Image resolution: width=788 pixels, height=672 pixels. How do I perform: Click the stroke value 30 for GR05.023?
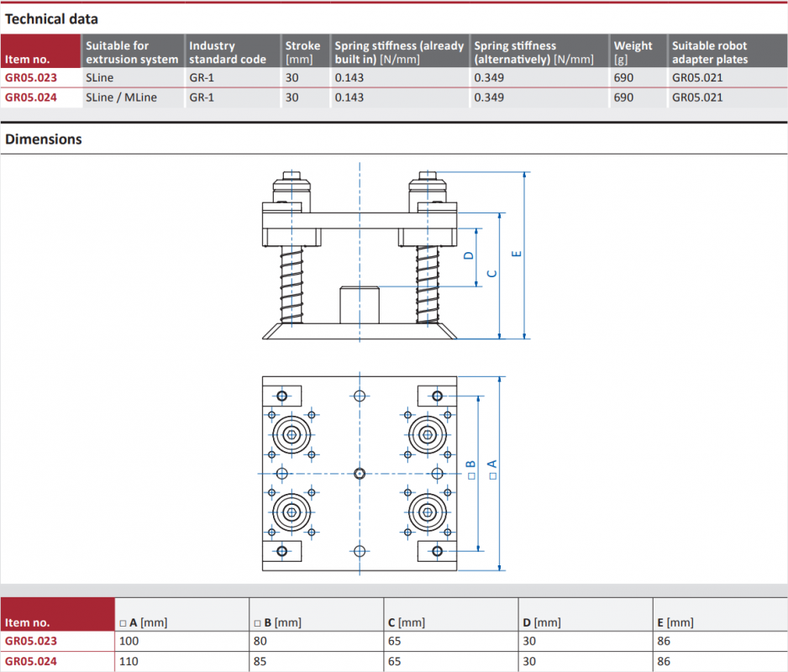click(x=292, y=78)
